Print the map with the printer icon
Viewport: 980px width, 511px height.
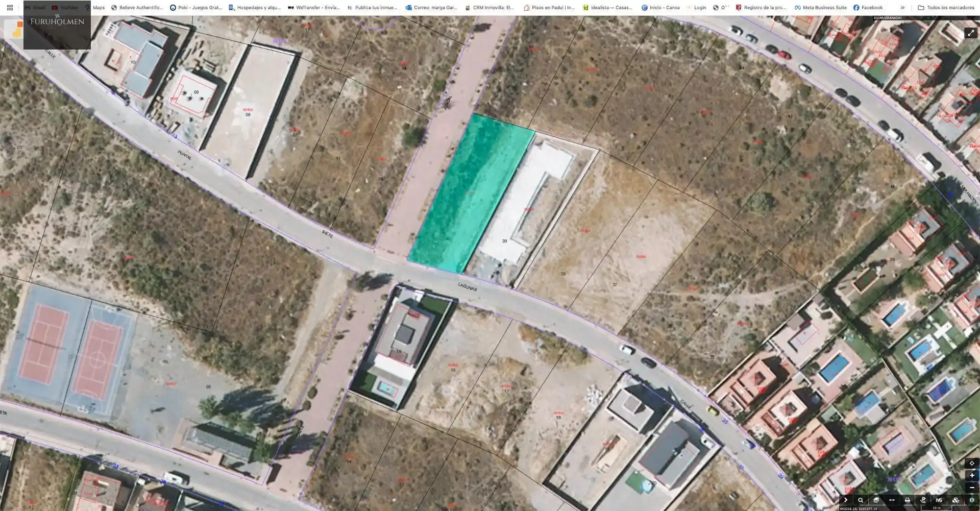(x=907, y=500)
